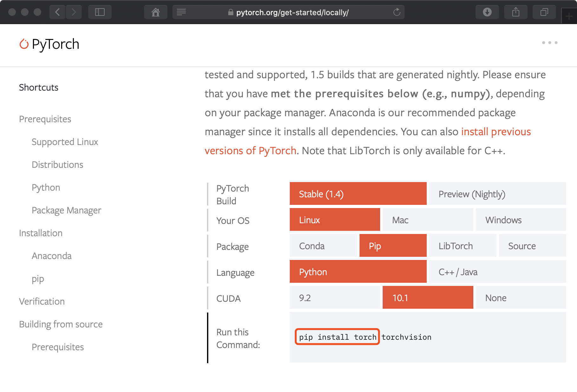Open the Share icon in toolbar
The image size is (577, 392).
click(x=516, y=12)
